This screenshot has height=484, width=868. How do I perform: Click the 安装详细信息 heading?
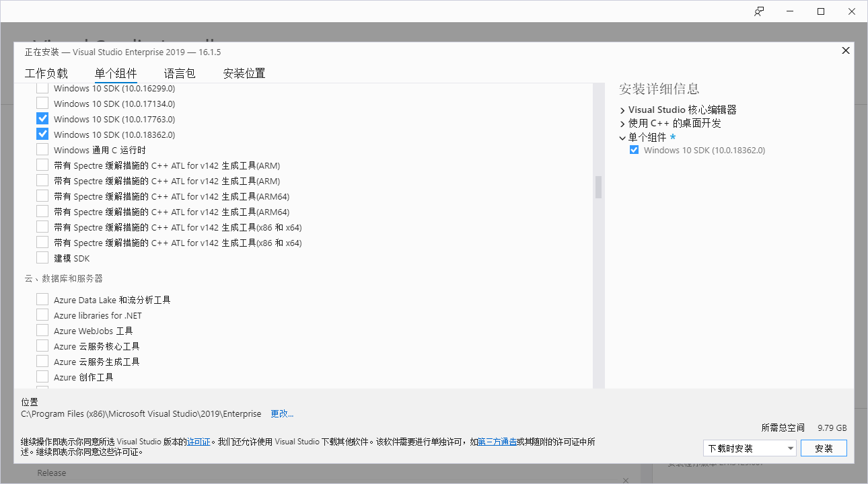pos(659,89)
